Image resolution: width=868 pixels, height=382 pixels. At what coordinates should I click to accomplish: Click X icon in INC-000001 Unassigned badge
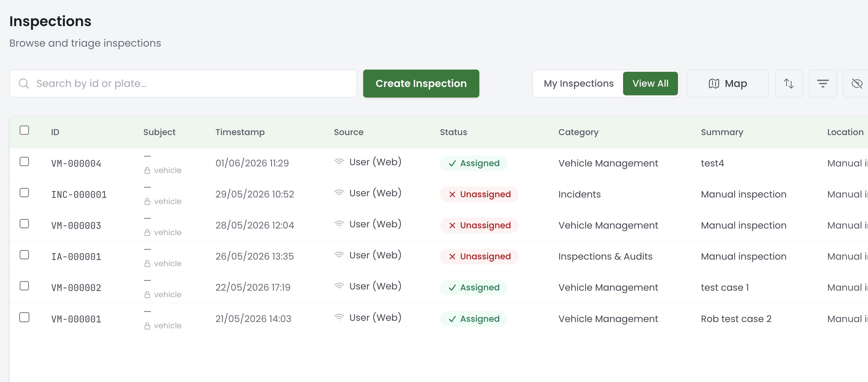point(452,194)
